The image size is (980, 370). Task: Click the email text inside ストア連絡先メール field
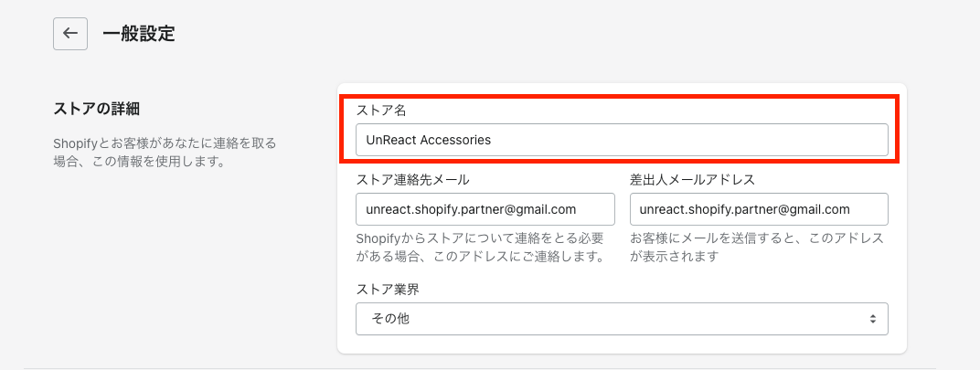470,209
